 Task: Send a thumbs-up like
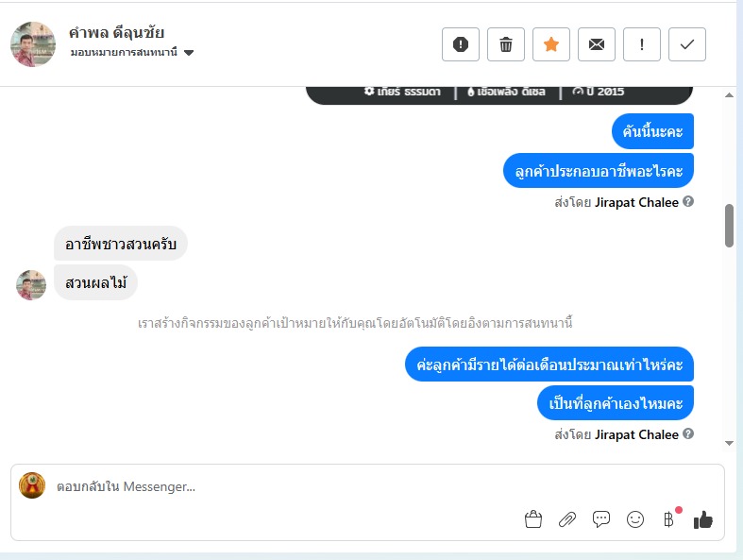click(703, 519)
